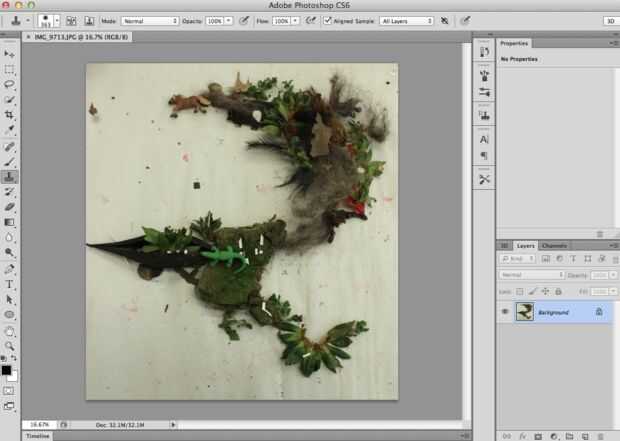Toggle pressure for size button
This screenshot has height=441, width=620.
click(466, 21)
